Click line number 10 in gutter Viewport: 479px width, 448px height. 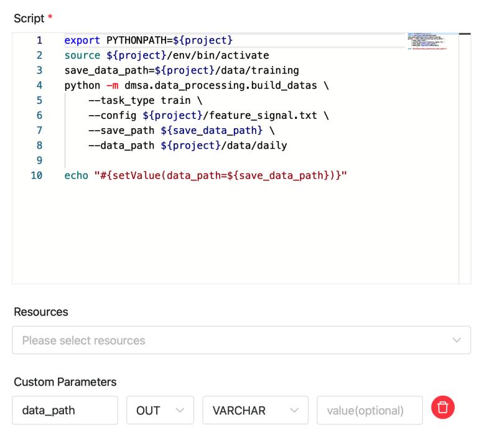coord(37,175)
